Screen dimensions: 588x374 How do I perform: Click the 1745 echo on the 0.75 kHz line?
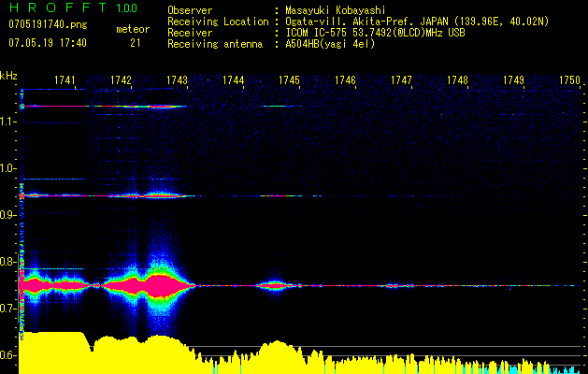276,285
